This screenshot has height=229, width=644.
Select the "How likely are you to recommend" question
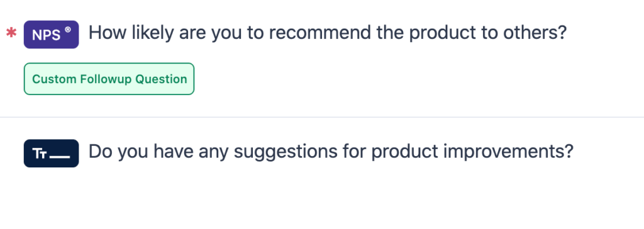coord(327,33)
